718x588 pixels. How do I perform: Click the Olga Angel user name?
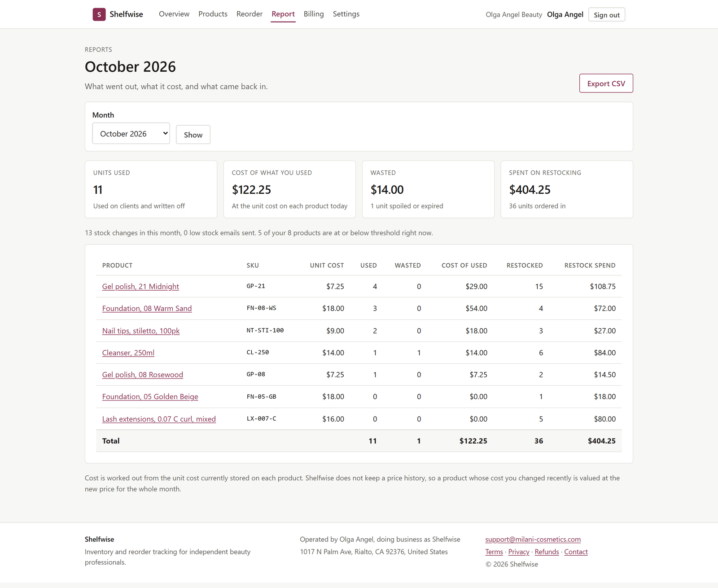[565, 14]
